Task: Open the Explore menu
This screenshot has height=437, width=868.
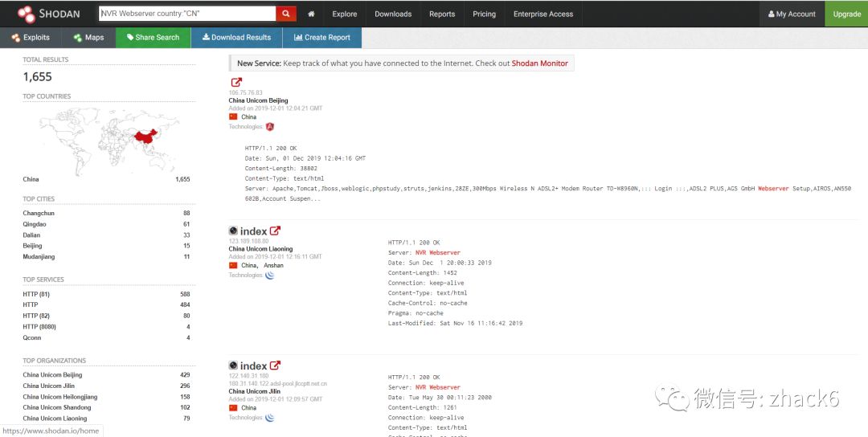Action: (x=344, y=14)
